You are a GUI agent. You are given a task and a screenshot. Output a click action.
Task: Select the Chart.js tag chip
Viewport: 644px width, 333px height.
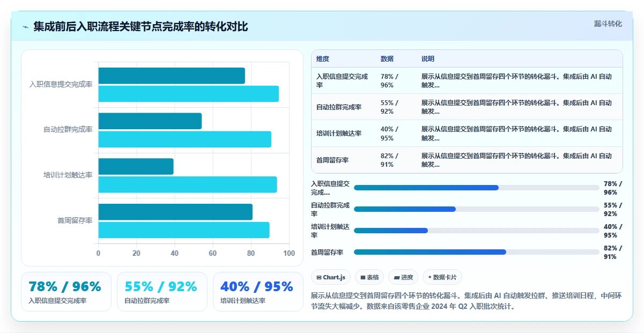coord(331,277)
